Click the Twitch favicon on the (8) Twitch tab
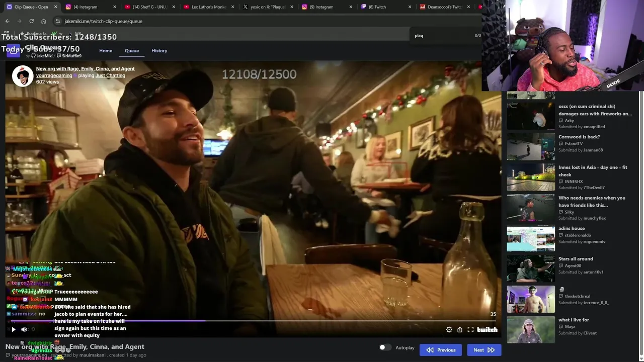This screenshot has width=644, height=362. (364, 7)
